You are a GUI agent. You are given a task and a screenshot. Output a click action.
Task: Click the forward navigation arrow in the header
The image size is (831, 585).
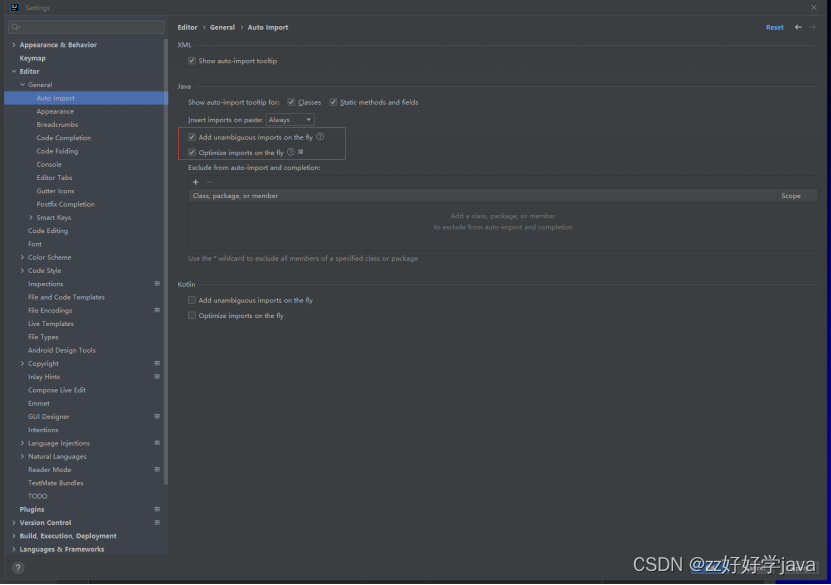(x=812, y=27)
